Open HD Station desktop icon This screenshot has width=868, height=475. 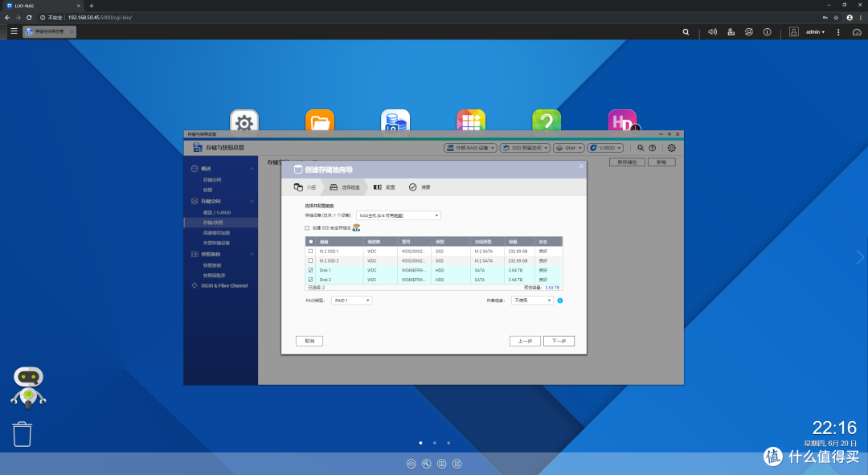tap(623, 121)
